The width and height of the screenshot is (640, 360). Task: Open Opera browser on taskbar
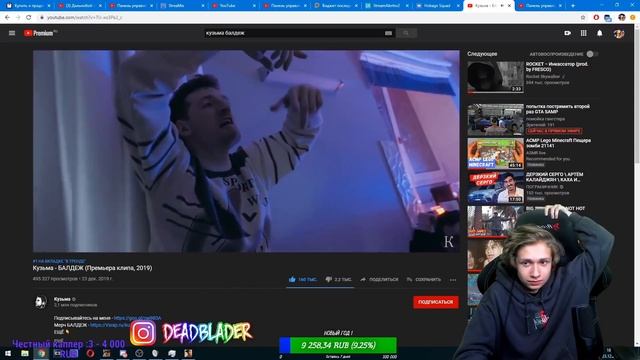coord(90,353)
